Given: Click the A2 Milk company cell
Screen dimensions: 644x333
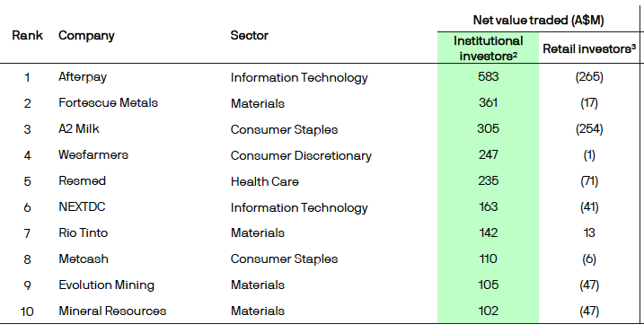Looking at the screenshot, I should tap(79, 129).
